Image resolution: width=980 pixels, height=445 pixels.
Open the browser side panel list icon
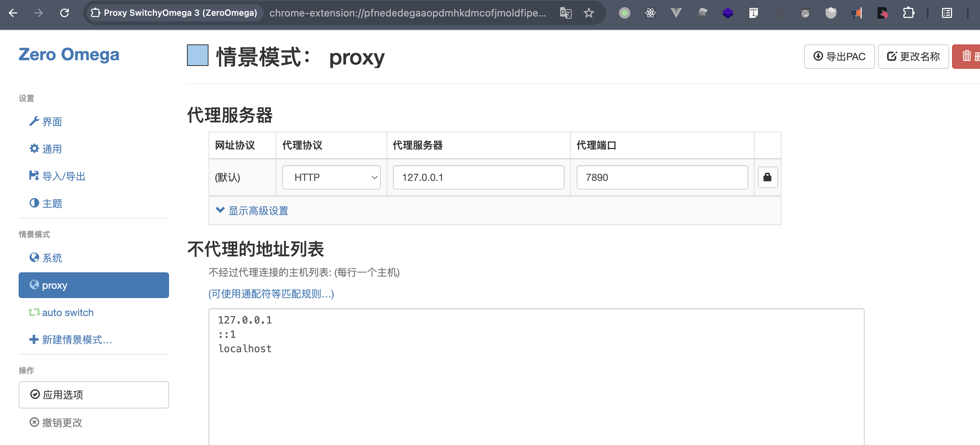(947, 13)
